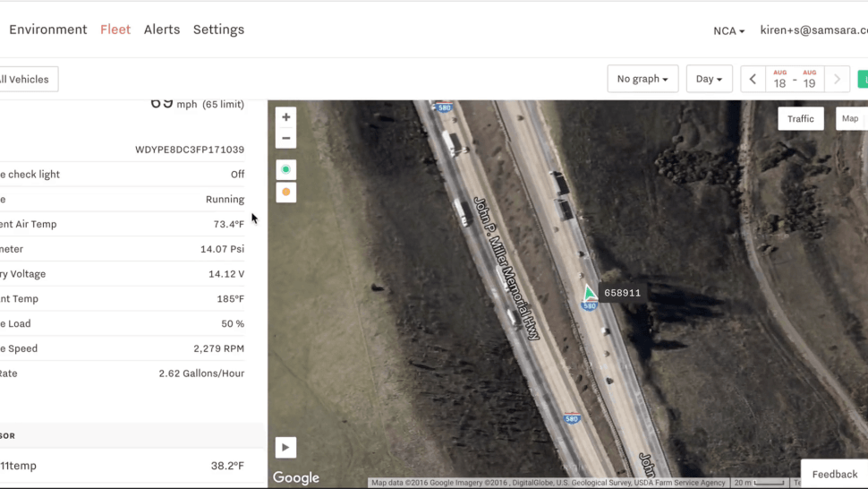Click the Aug 18 start date
This screenshot has width=868, height=489.
tap(780, 79)
